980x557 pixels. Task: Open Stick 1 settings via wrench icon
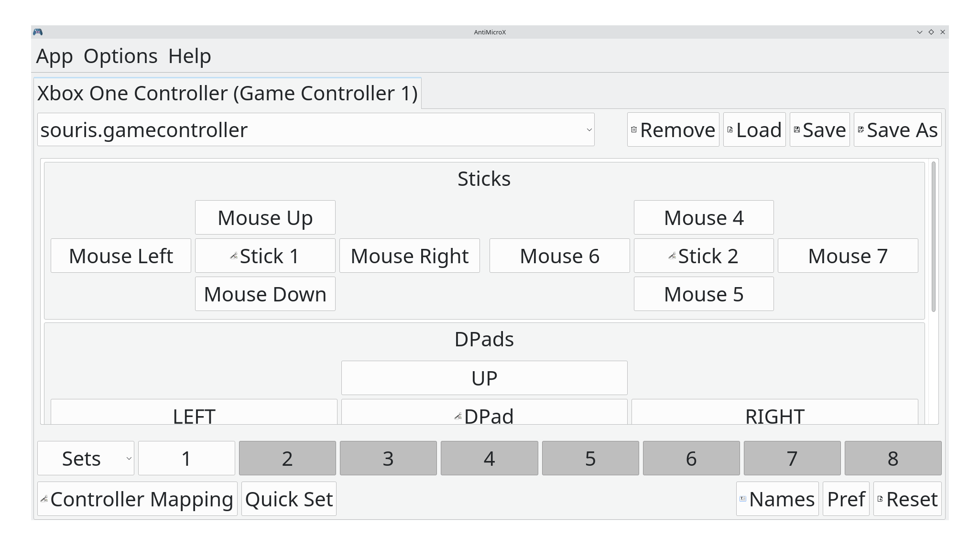tap(234, 256)
